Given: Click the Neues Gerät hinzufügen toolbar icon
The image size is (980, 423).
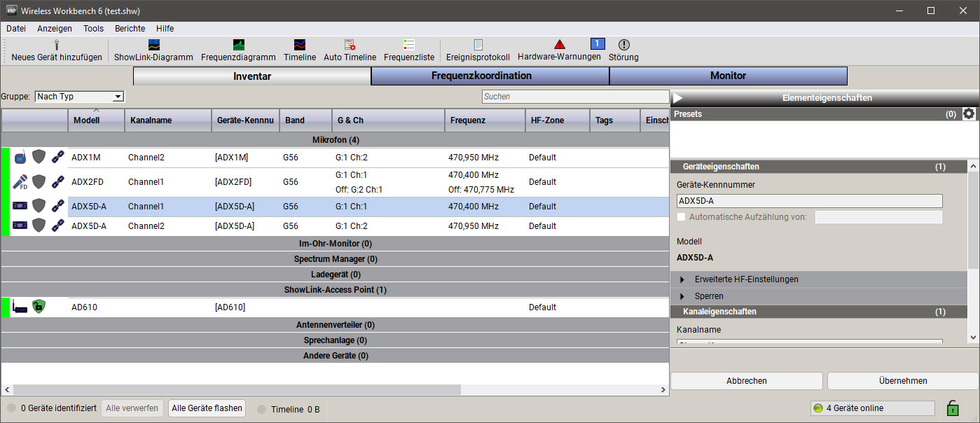Looking at the screenshot, I should click(57, 46).
